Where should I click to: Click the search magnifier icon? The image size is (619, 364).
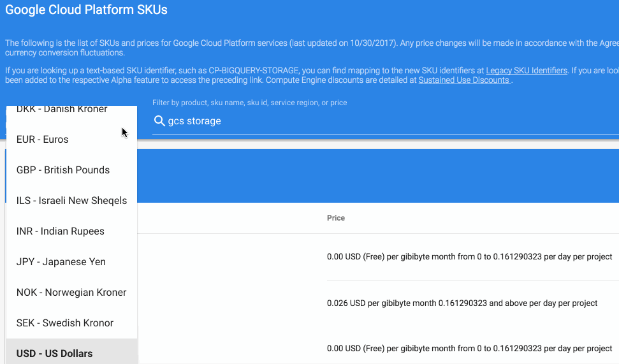coord(159,121)
